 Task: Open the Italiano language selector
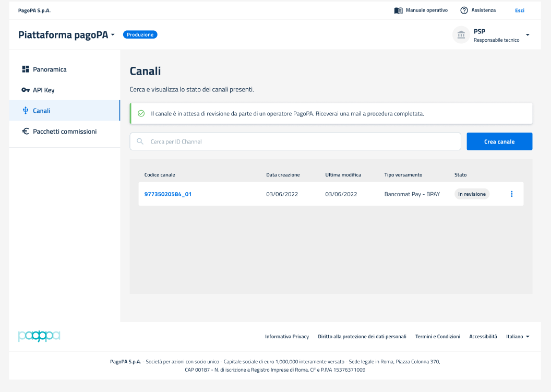tap(518, 337)
